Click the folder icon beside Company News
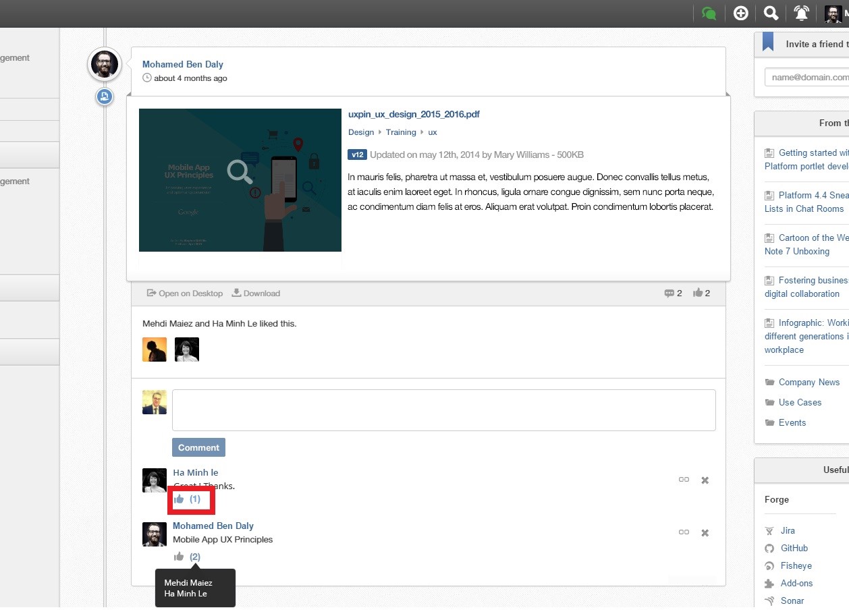This screenshot has height=616, width=849. pyautogui.click(x=769, y=383)
